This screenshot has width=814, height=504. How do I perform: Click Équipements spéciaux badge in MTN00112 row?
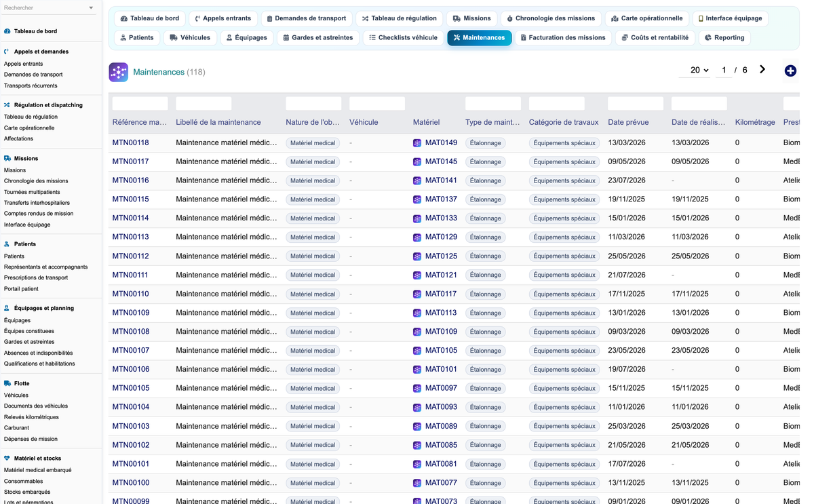click(564, 256)
